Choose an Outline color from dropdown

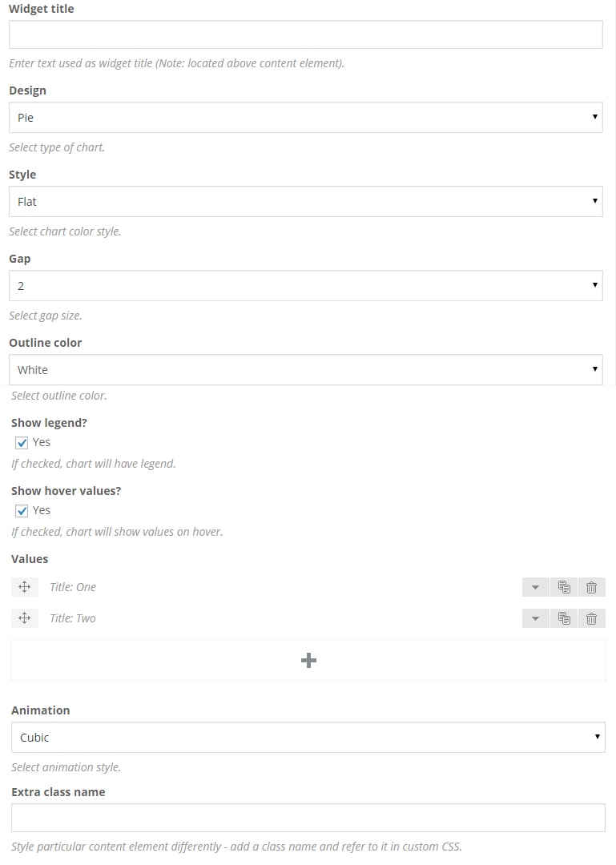pyautogui.click(x=305, y=370)
